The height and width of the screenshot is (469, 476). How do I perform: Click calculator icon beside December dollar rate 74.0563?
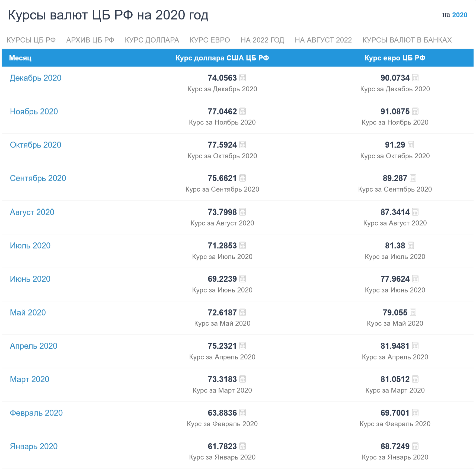[x=242, y=78]
